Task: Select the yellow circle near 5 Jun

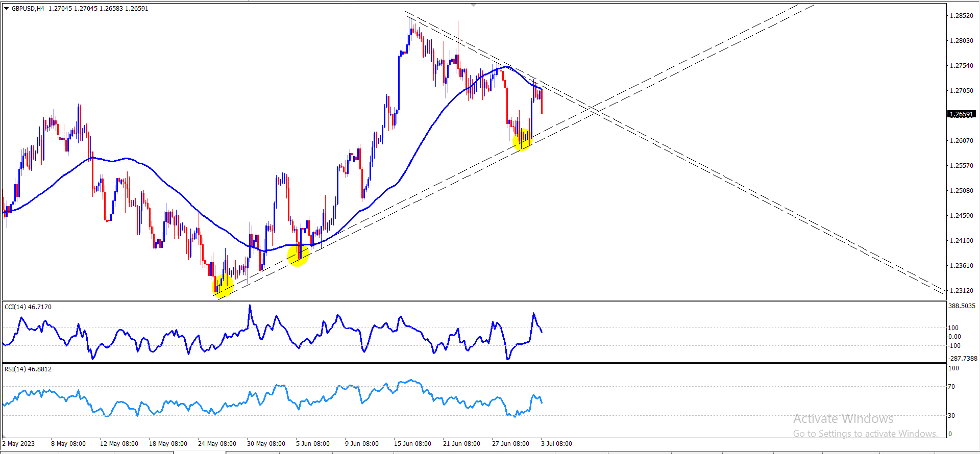Action: point(298,255)
